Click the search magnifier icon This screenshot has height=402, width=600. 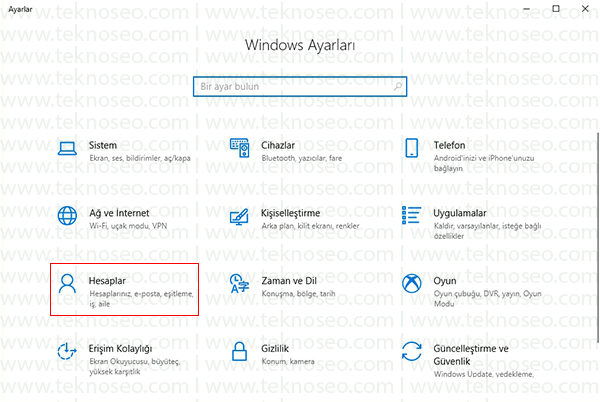click(398, 86)
